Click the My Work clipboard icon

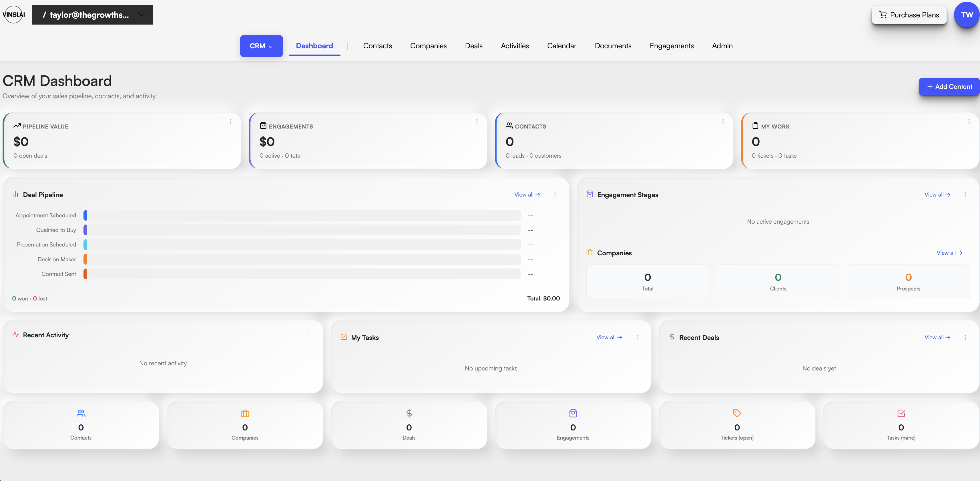[755, 125]
